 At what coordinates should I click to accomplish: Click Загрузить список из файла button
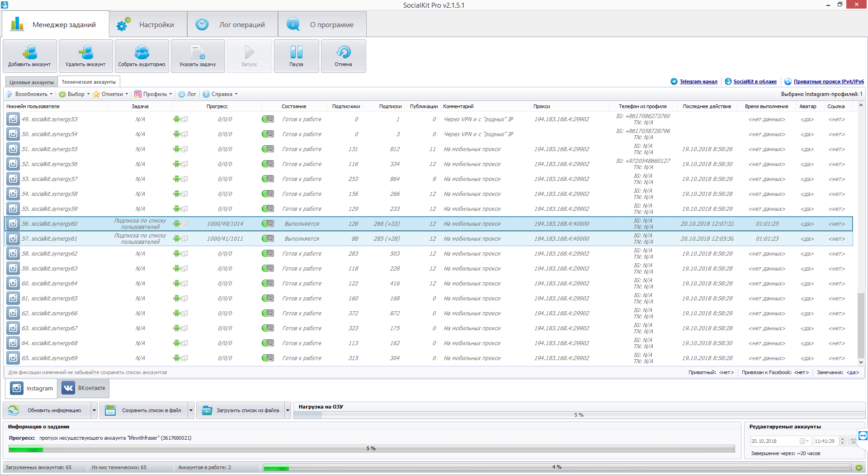(241, 411)
